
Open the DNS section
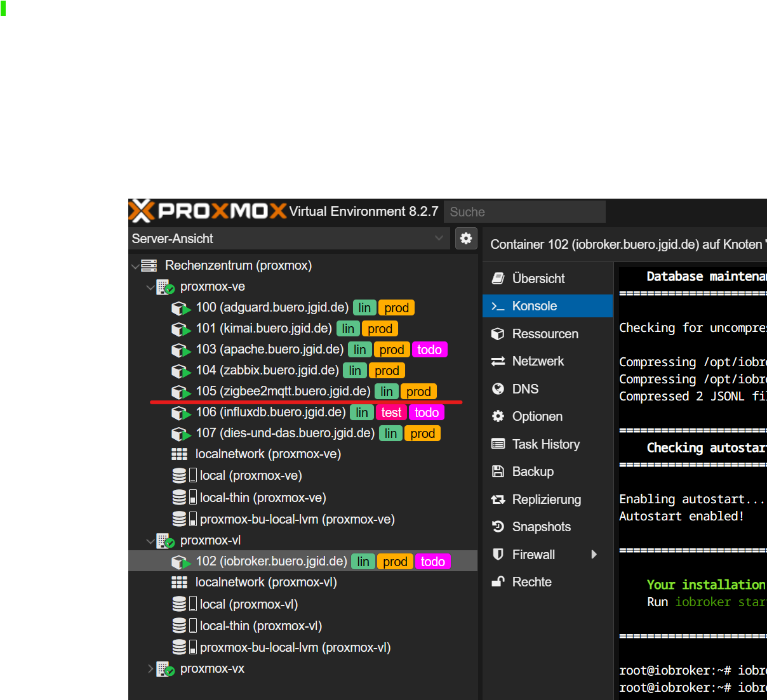[547, 389]
